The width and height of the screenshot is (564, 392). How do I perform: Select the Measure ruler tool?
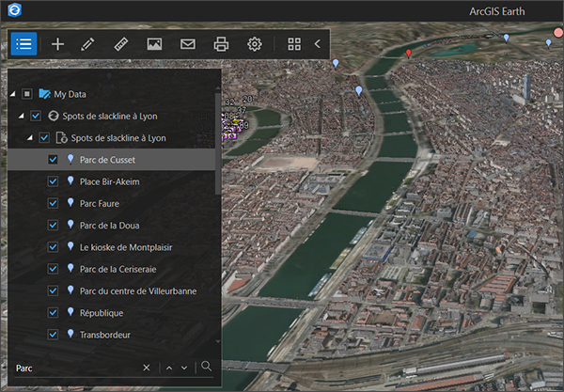[121, 44]
